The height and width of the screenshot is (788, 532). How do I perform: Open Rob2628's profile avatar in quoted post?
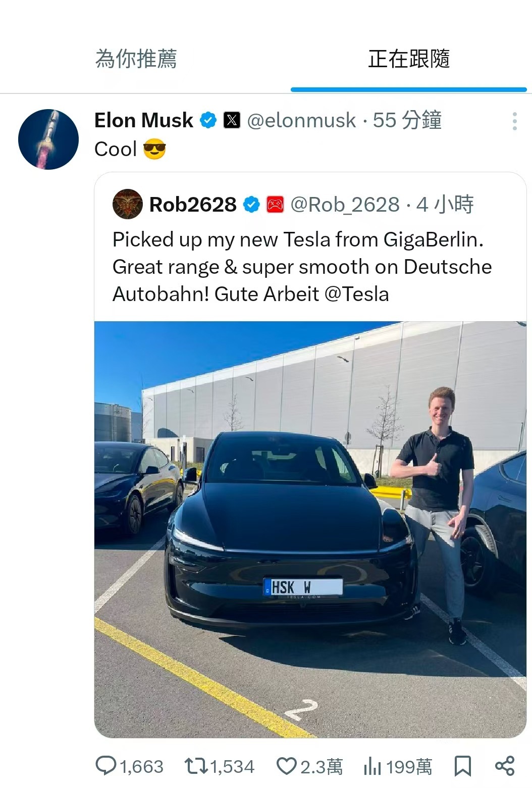pos(128,204)
